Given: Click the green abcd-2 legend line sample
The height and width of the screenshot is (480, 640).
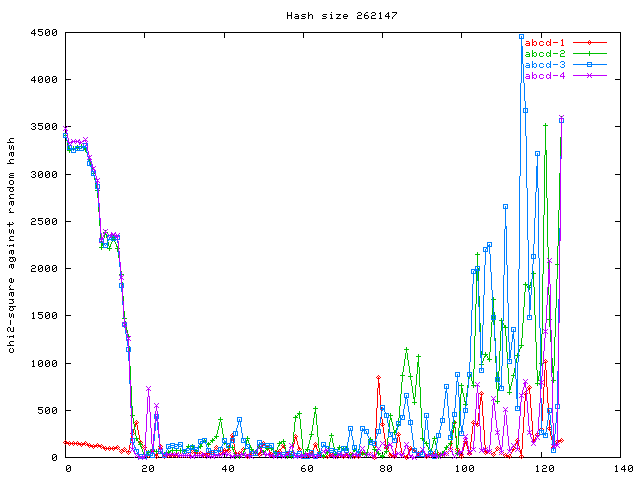Looking at the screenshot, I should click(590, 53).
